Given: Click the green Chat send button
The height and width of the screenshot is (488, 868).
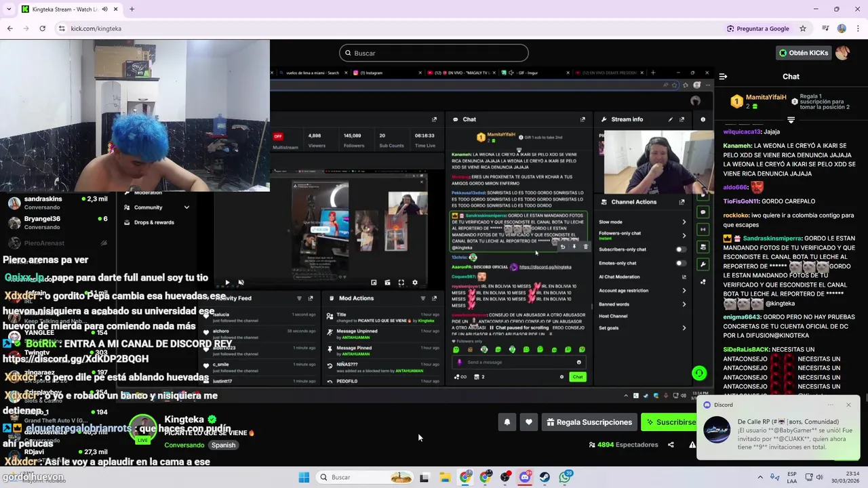Looking at the screenshot, I should coord(578,377).
